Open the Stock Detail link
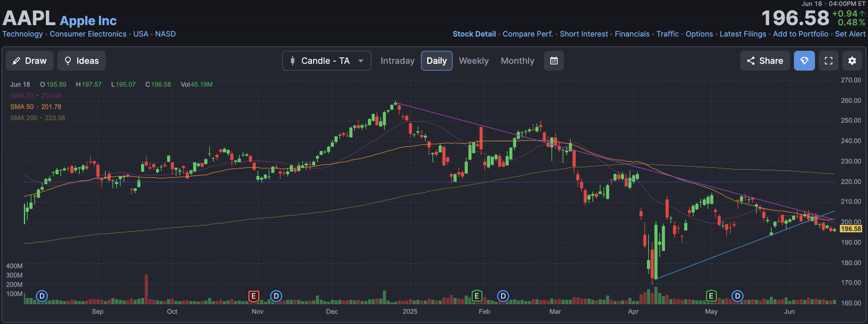The width and height of the screenshot is (868, 324). (474, 34)
